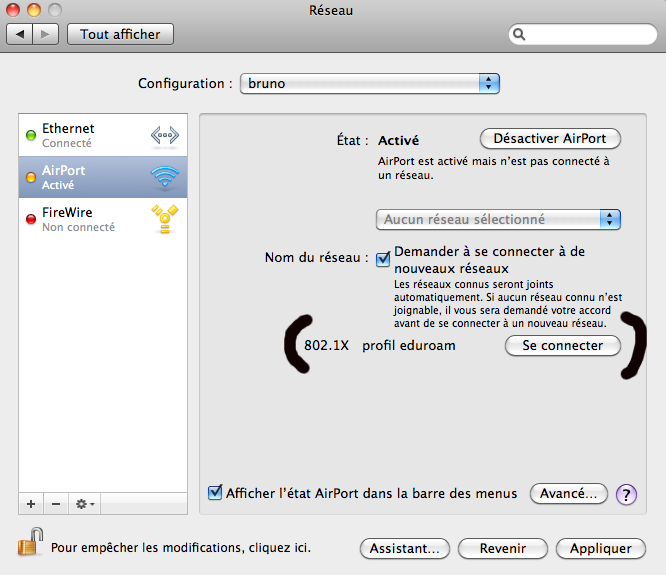Click the yellow FireWire icon
The height and width of the screenshot is (575, 666).
click(x=164, y=219)
